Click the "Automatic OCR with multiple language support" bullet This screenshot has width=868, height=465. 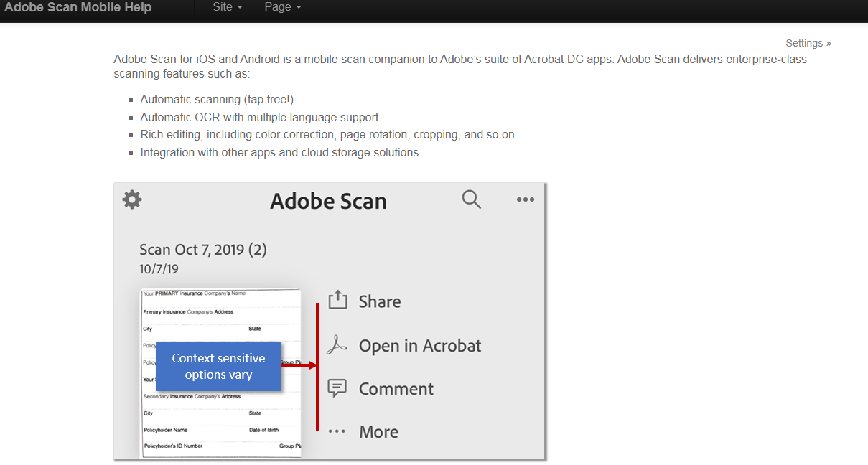click(259, 117)
